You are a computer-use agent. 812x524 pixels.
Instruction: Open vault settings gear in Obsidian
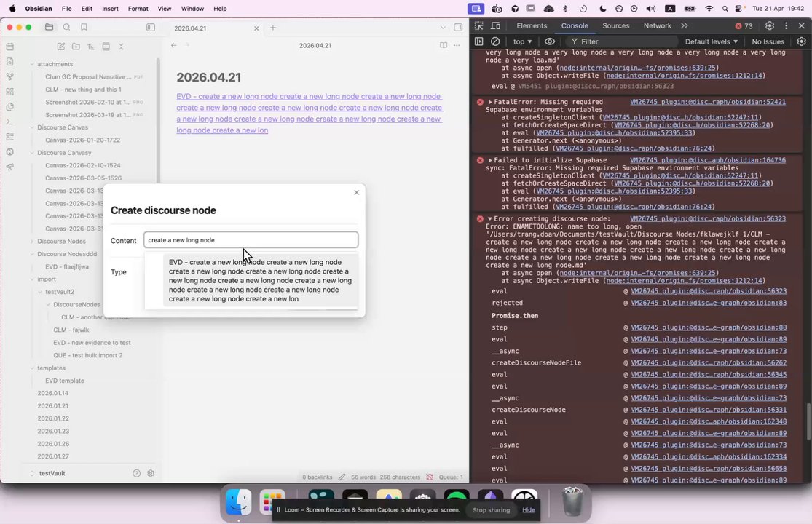[x=151, y=473]
